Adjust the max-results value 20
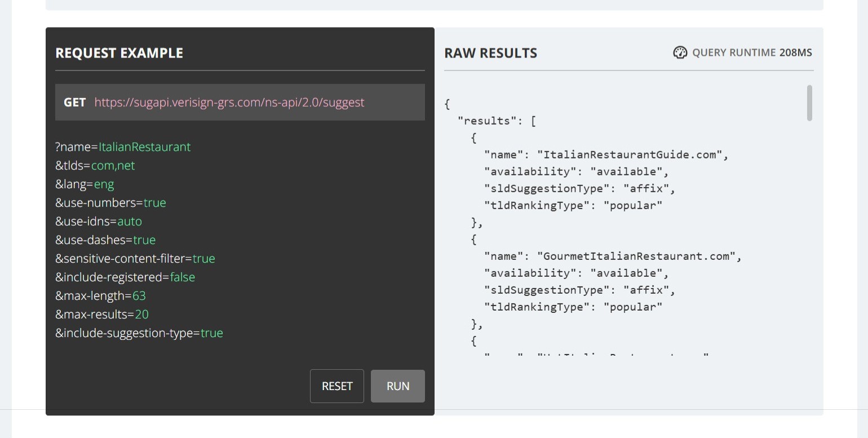 pos(142,314)
